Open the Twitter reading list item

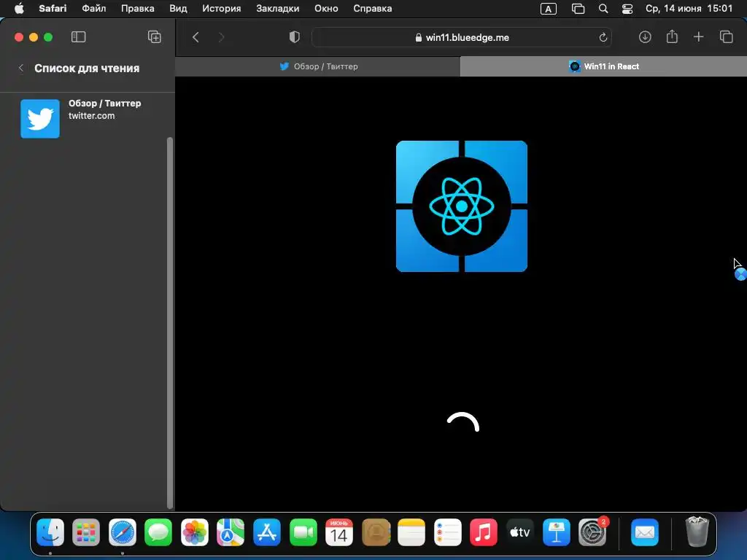tap(88, 119)
